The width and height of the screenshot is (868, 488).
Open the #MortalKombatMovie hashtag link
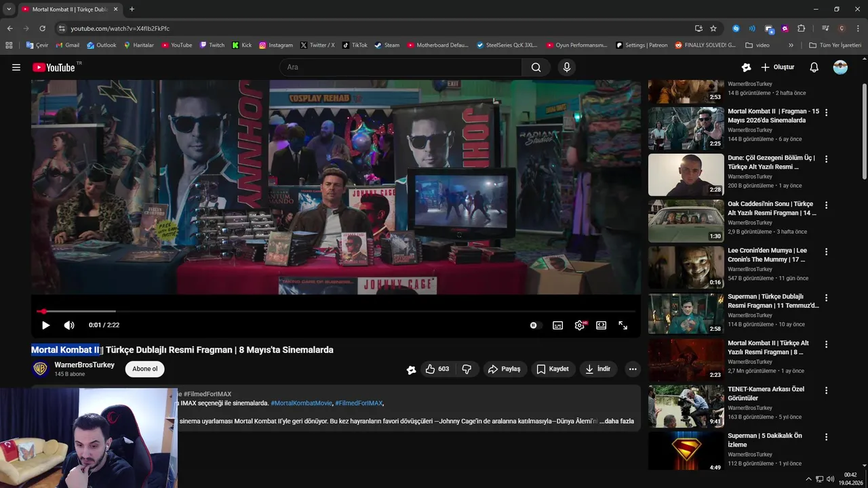301,403
